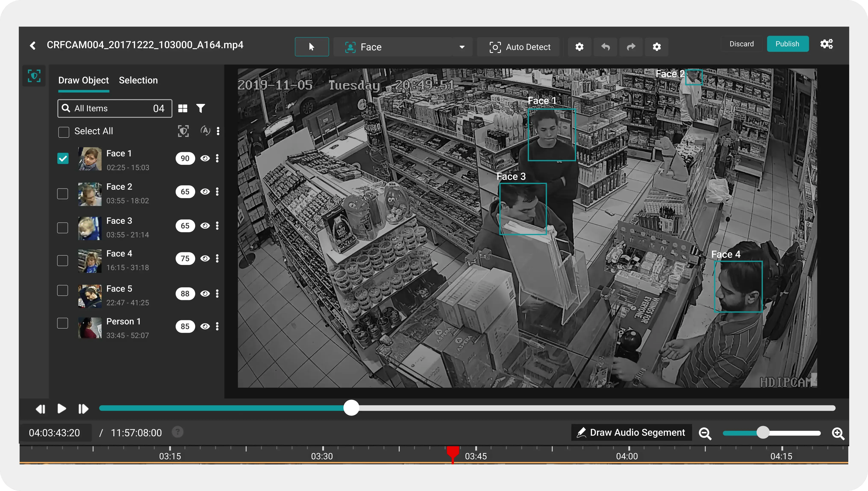The width and height of the screenshot is (868, 491).
Task: Hide Face 3 with the eye icon
Action: click(205, 226)
